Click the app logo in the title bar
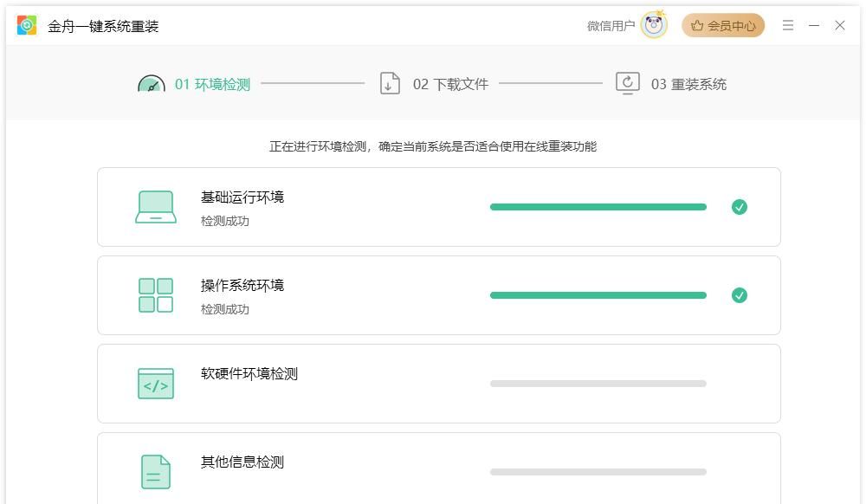 [x=26, y=25]
